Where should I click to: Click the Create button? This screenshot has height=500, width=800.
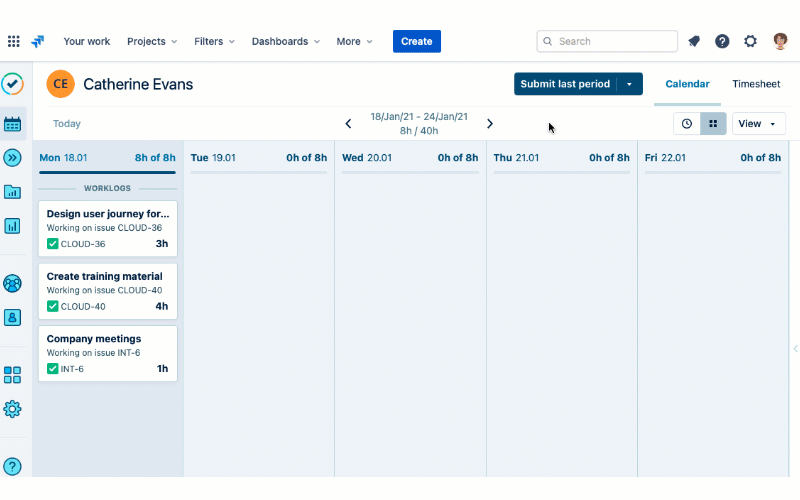pos(416,41)
